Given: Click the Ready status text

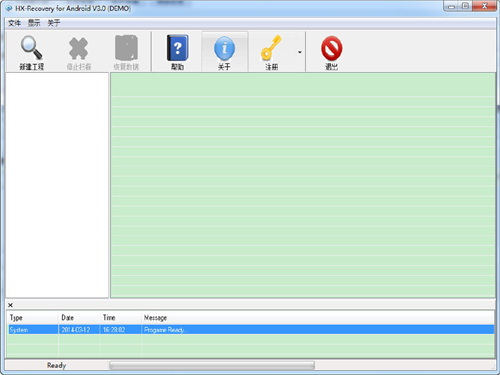Looking at the screenshot, I should 56,365.
